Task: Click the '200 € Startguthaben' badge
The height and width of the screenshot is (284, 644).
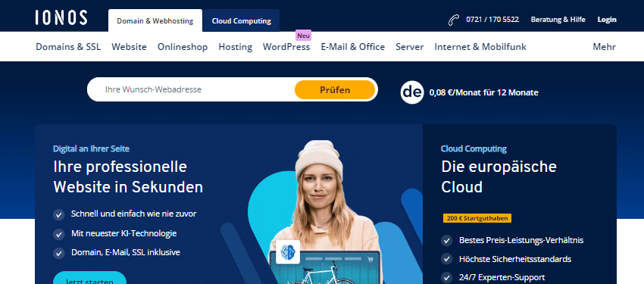Action: (477, 218)
